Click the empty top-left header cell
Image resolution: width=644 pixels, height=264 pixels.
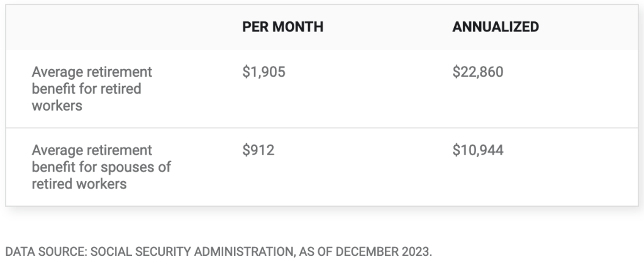(x=119, y=27)
